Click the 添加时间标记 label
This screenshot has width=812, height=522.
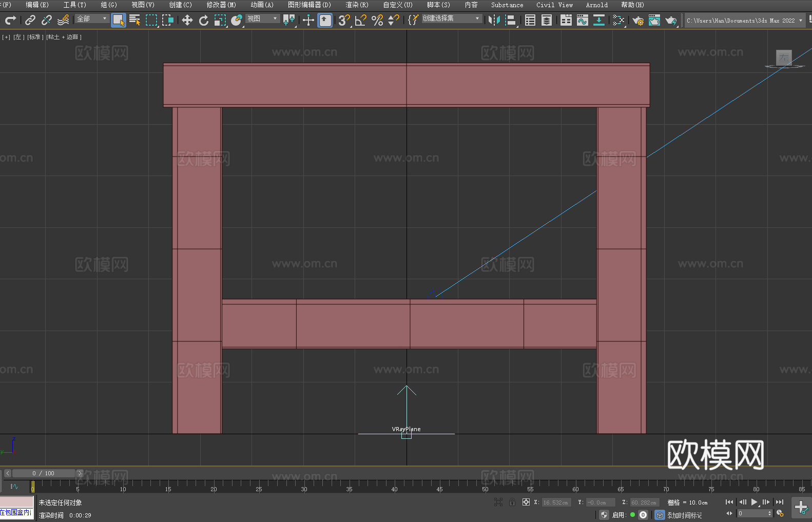point(684,515)
